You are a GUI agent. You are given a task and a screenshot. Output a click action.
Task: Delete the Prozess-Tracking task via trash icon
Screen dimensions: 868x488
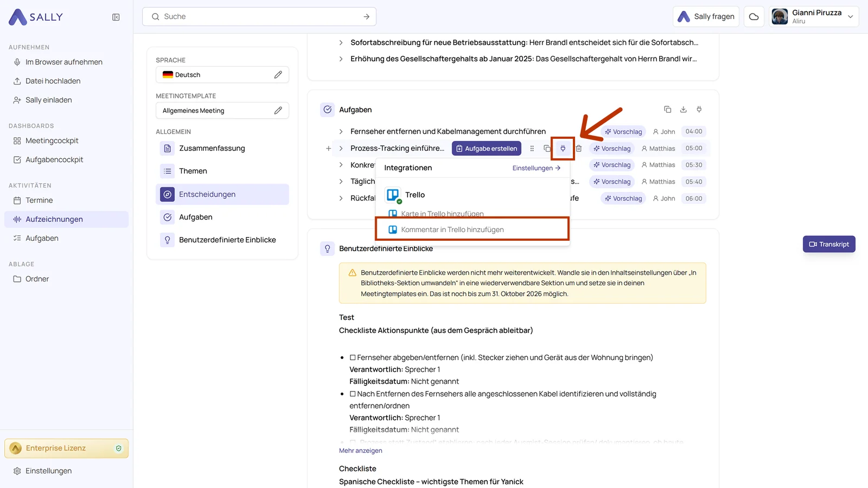[x=578, y=149]
